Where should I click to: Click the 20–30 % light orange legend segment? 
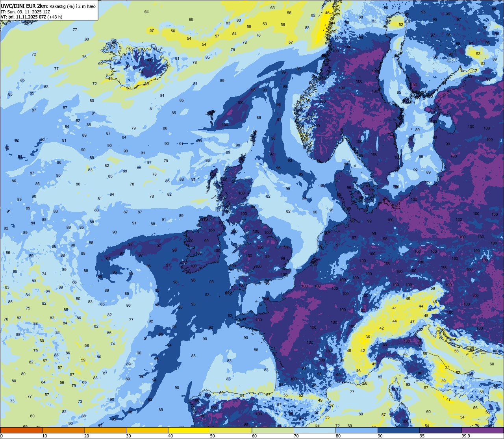[x=105, y=430]
